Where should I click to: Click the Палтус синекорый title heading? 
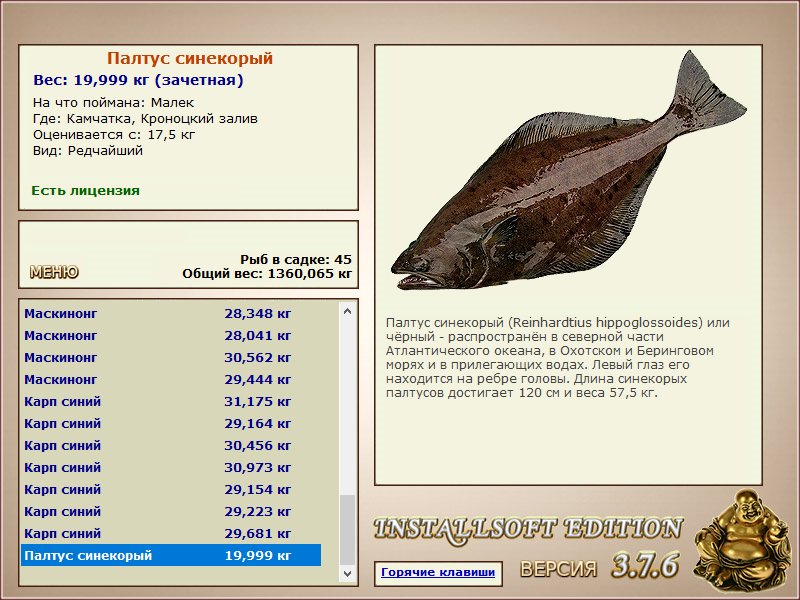(x=190, y=58)
